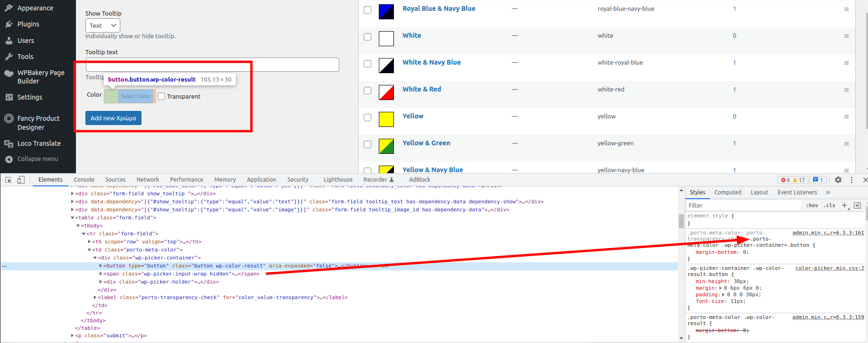Viewport: 868px width, 343px height.
Task: Click the drag handle icon for White row
Action: (846, 36)
